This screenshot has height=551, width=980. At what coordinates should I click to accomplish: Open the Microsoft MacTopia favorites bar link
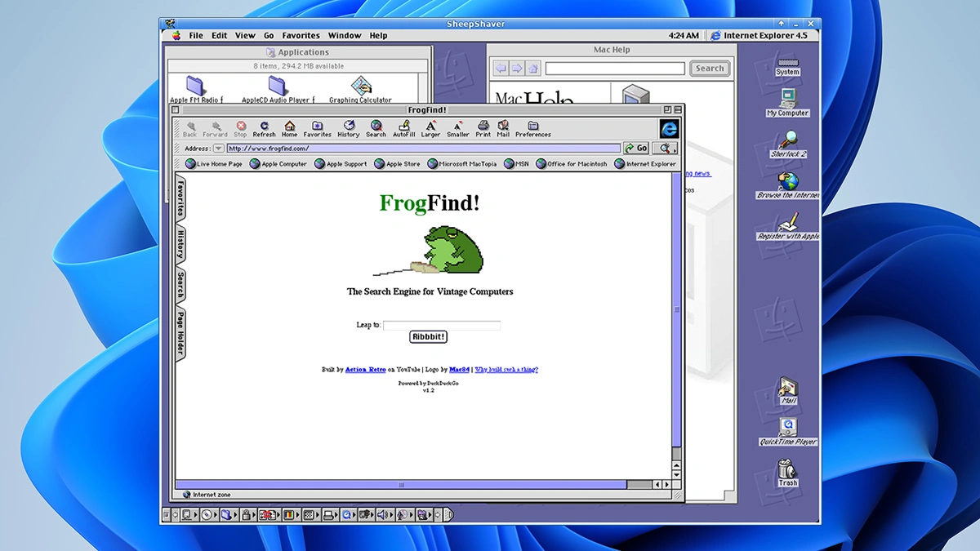pos(461,164)
